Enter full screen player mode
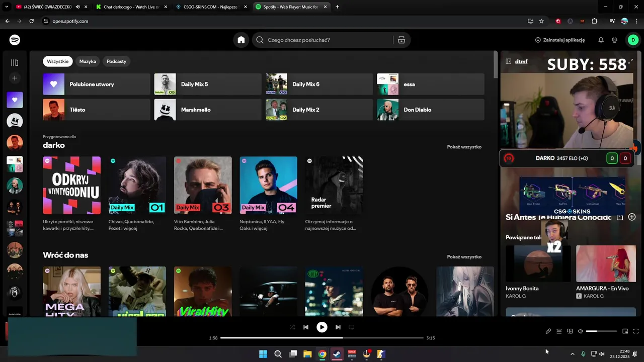The image size is (644, 362). point(636,331)
